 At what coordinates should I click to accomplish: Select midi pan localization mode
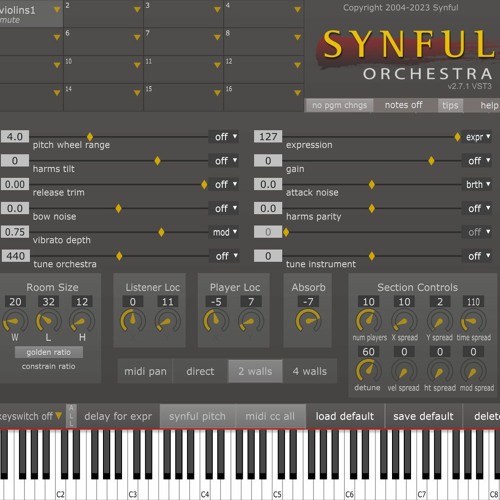click(x=145, y=371)
